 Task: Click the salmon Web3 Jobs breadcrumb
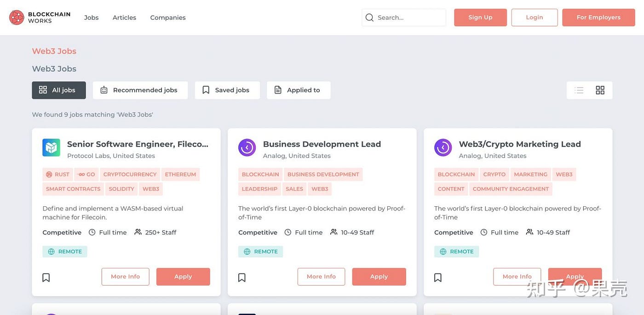click(x=54, y=51)
